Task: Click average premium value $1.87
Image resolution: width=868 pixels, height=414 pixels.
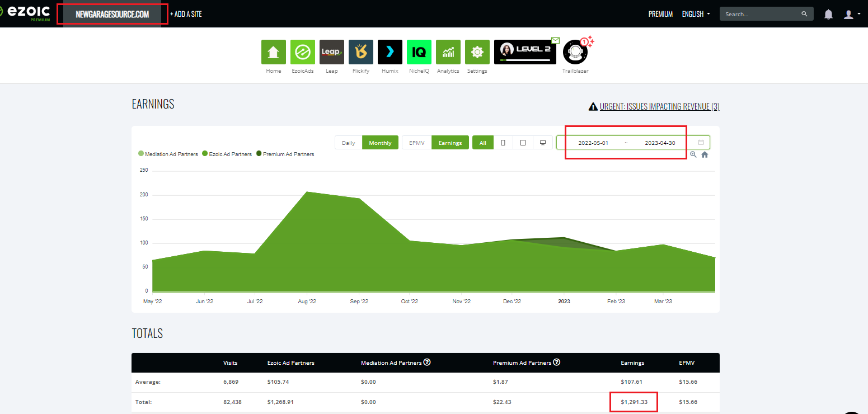Action: click(x=500, y=382)
